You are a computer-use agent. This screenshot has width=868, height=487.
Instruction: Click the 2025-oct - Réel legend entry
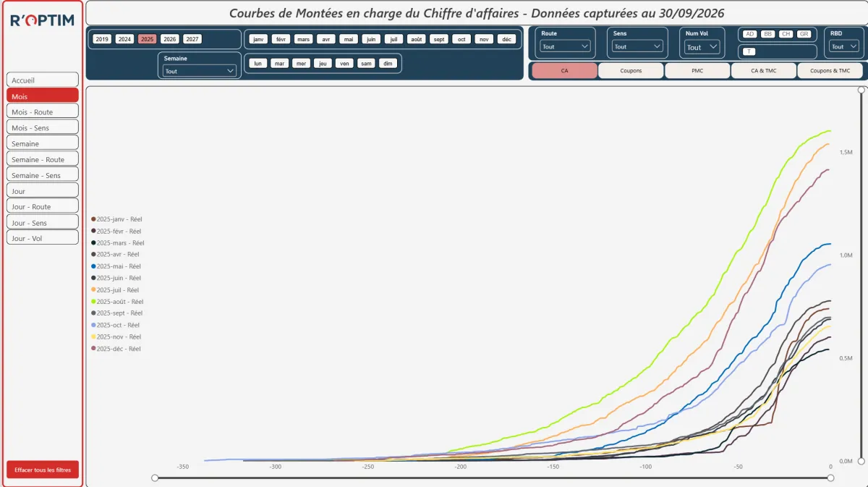point(115,325)
